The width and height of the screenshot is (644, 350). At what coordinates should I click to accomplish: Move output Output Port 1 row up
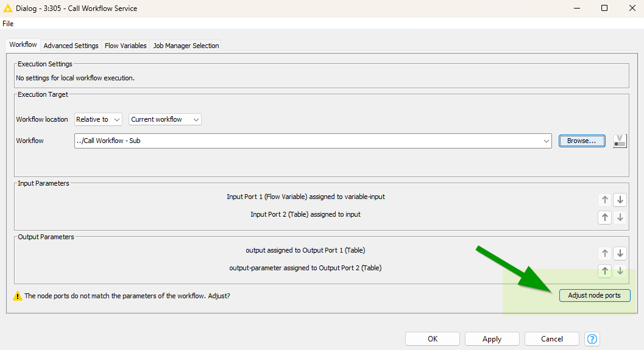tap(604, 254)
